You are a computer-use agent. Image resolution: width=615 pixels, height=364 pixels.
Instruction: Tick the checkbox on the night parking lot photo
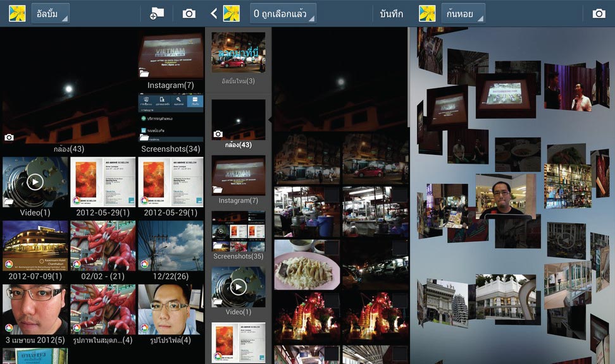pos(400,248)
